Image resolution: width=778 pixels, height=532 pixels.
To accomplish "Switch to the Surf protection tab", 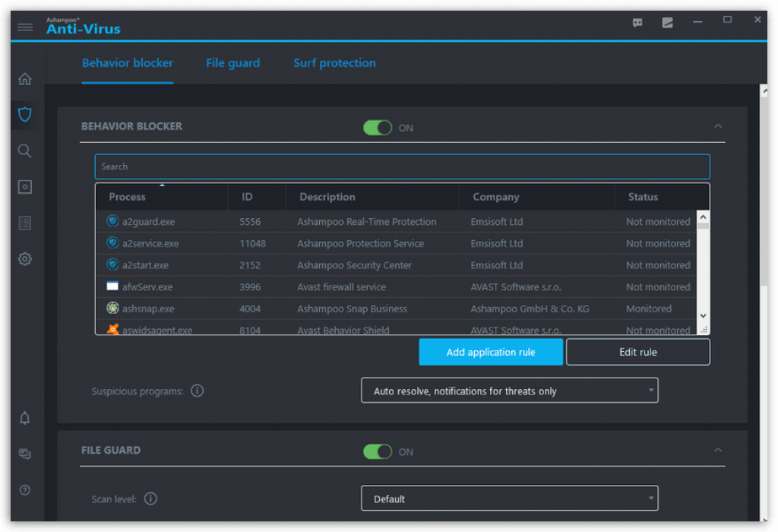I will click(334, 63).
